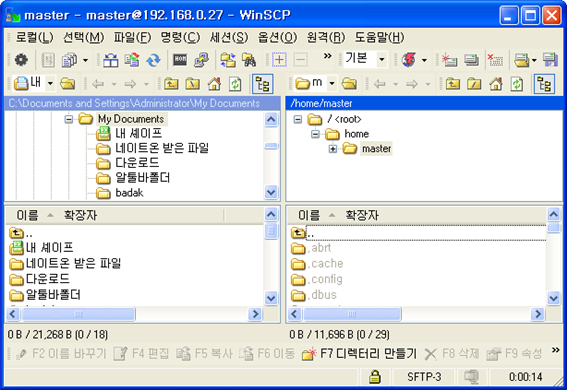Open the session flash icon dropdown arrow
The height and width of the screenshot is (390, 567).
[x=424, y=60]
